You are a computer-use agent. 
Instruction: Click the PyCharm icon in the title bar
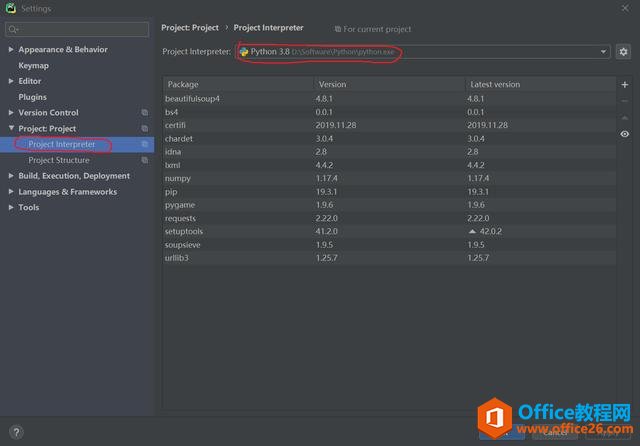(11, 8)
